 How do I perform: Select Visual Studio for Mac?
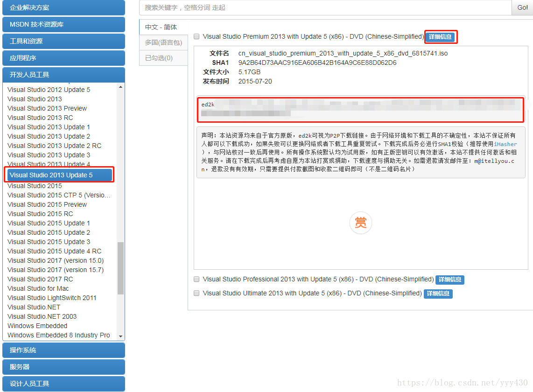coord(38,289)
